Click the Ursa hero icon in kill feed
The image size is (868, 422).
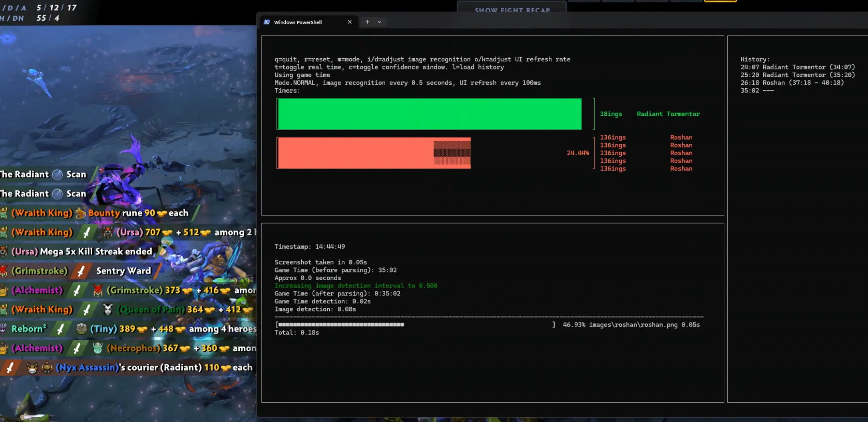point(108,232)
